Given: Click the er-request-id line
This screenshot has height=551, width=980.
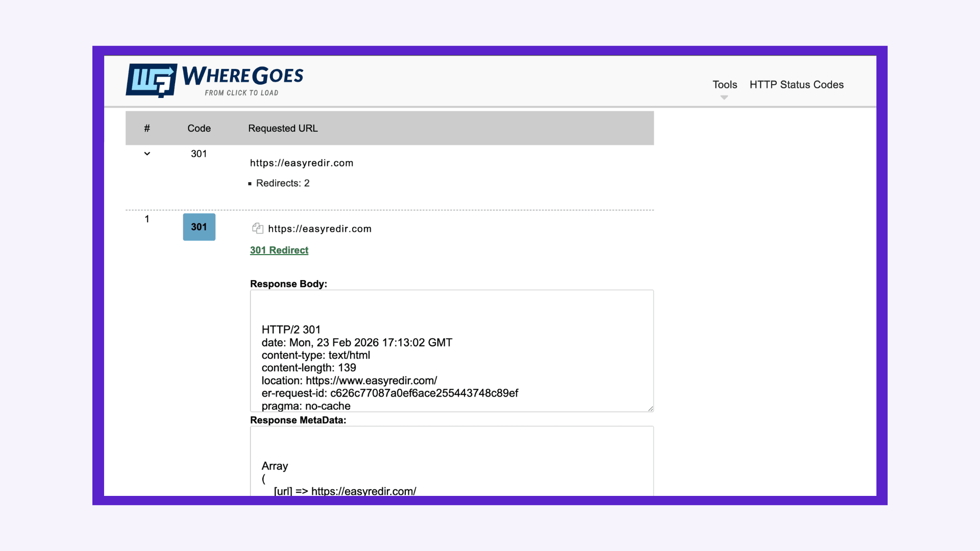Looking at the screenshot, I should click(390, 393).
